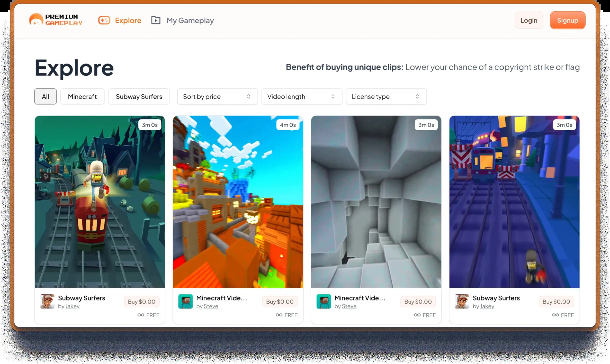Click the My Gameplay play-folder icon
Image resolution: width=610 pixels, height=364 pixels.
(x=156, y=20)
